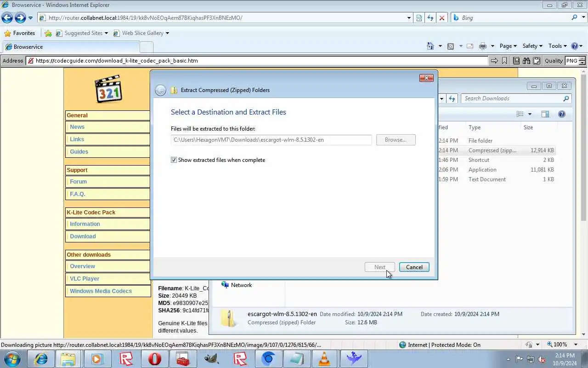The image size is (588, 368).
Task: Open Windows Media Codecs sidebar link
Action: pyautogui.click(x=101, y=291)
